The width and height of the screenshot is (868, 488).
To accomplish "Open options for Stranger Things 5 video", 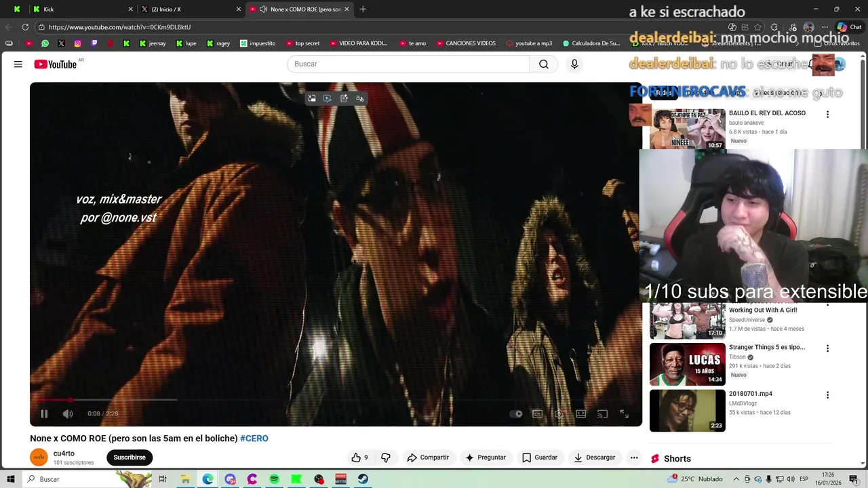I will tap(827, 348).
